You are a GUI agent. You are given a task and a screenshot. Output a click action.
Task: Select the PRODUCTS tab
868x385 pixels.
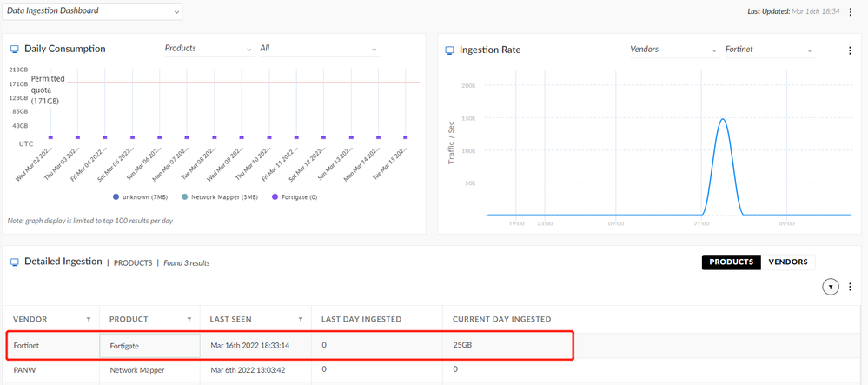(732, 262)
